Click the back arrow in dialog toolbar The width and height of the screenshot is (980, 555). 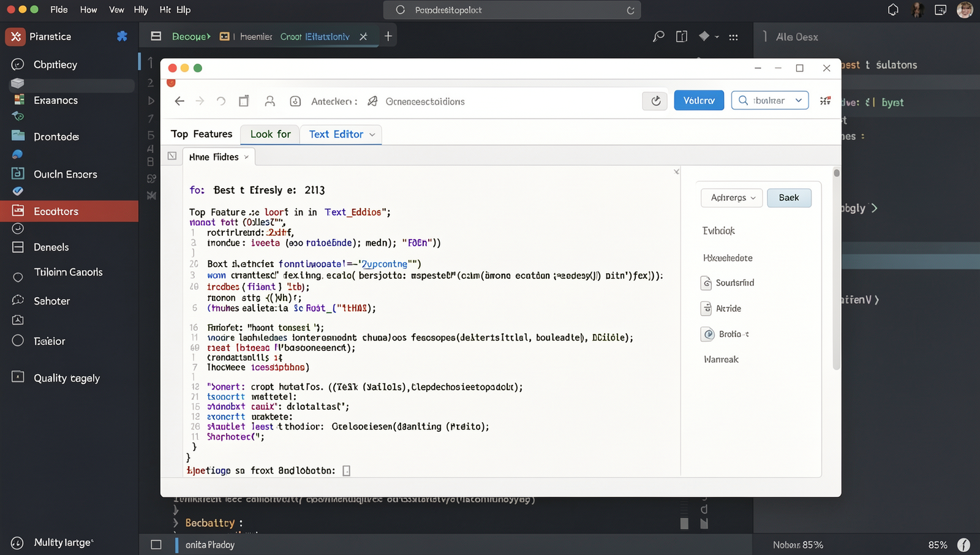(179, 101)
